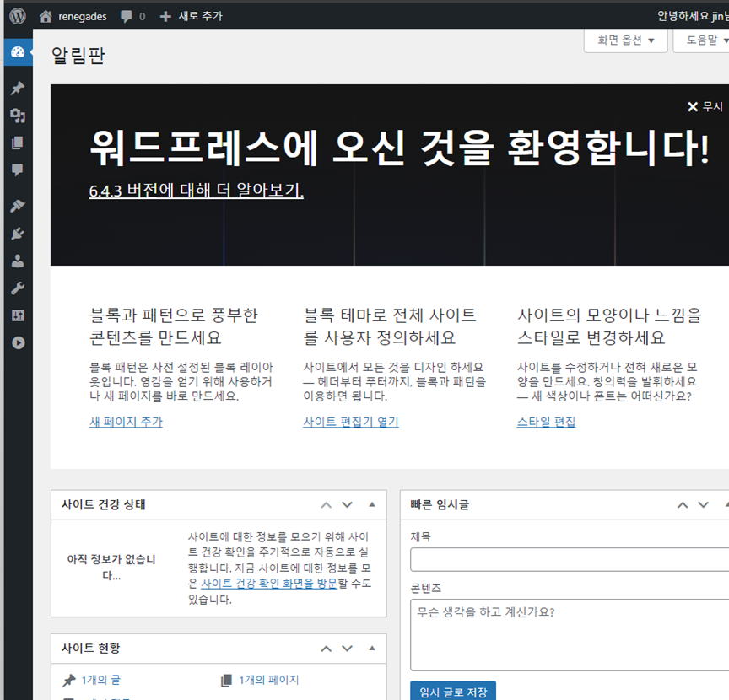This screenshot has height=700, width=729.
Task: Click the 사이트 편집기 열기 link
Action: click(351, 422)
